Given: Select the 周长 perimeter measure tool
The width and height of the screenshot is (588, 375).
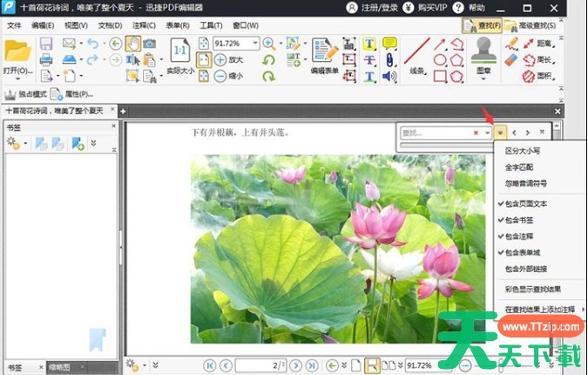Looking at the screenshot, I should [x=538, y=60].
